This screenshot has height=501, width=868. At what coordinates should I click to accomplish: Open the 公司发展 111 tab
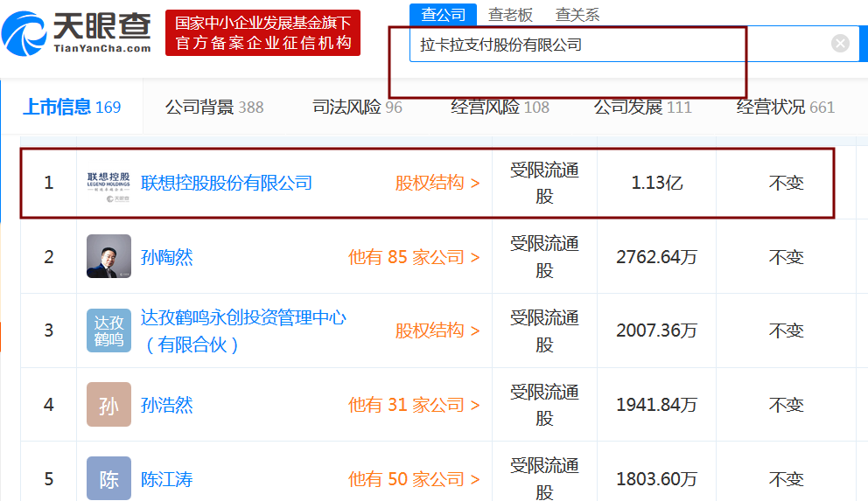(643, 107)
